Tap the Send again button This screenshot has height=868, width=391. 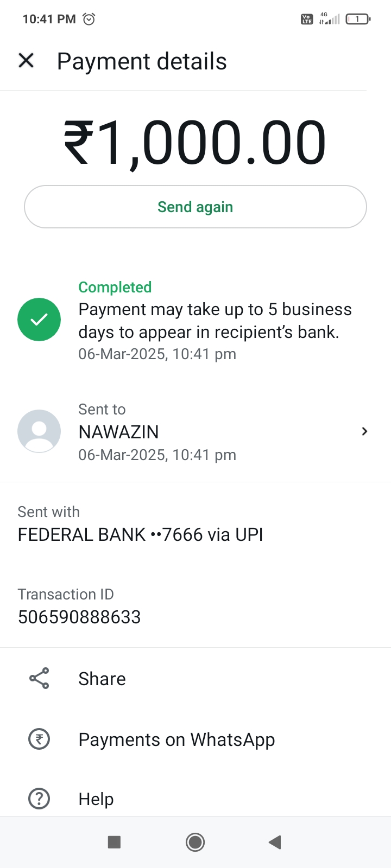pyautogui.click(x=195, y=207)
